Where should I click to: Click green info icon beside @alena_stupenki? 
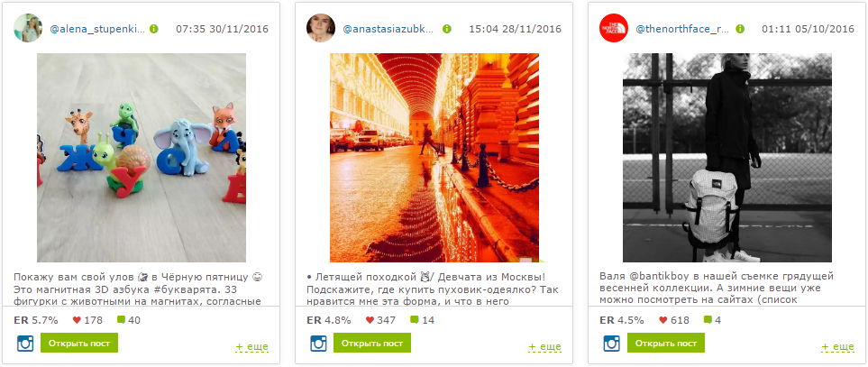coord(154,29)
